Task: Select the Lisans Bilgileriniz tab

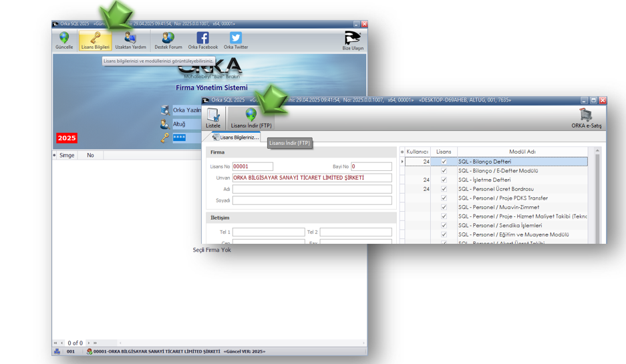Action: click(x=236, y=137)
